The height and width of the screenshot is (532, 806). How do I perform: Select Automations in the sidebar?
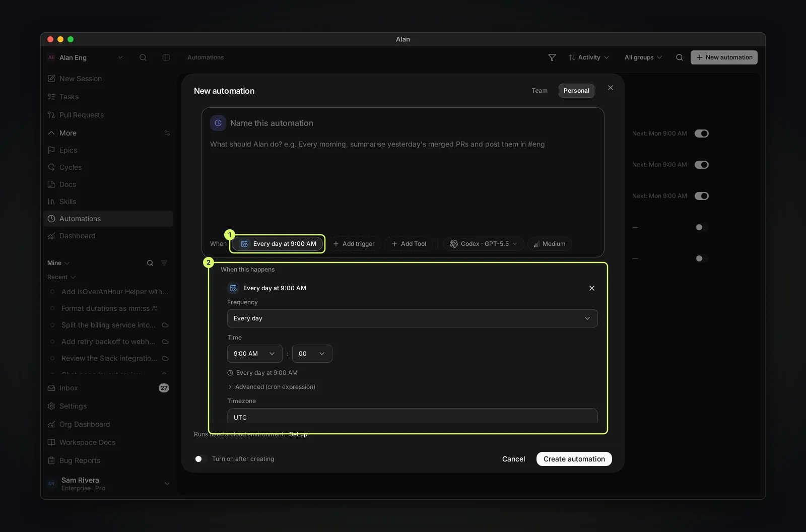click(x=108, y=219)
